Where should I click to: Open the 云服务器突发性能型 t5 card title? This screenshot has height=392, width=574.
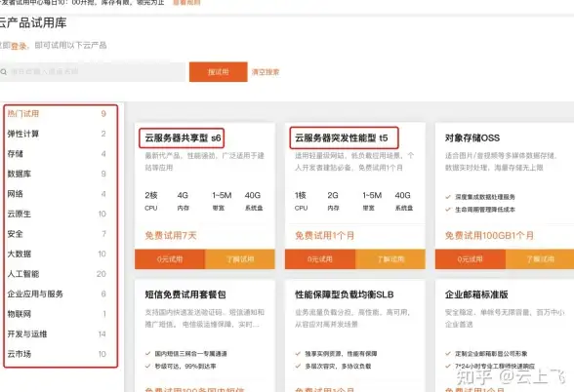coord(342,137)
